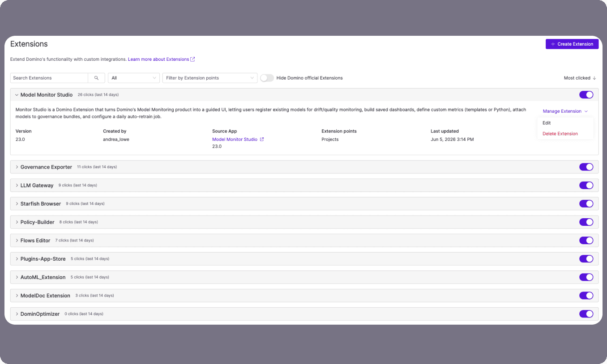This screenshot has width=607, height=364.
Task: Disable the Plugins-App-Store toggle
Action: pyautogui.click(x=586, y=258)
